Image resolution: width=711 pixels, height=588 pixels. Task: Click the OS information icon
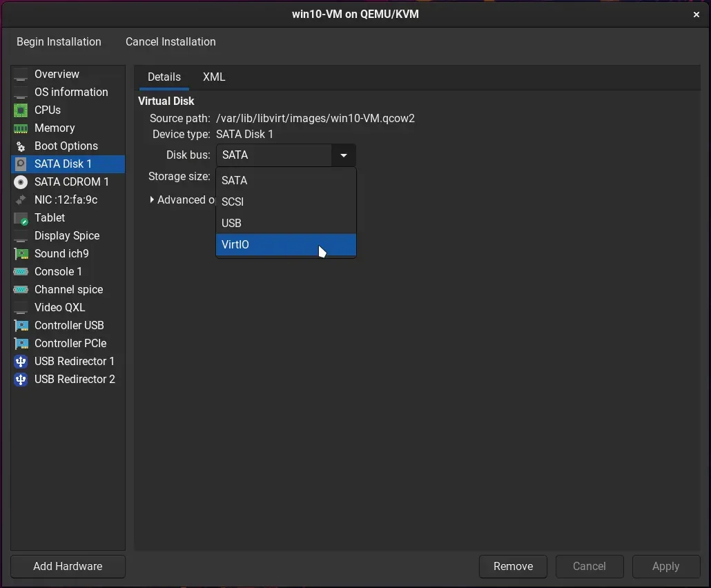click(21, 92)
